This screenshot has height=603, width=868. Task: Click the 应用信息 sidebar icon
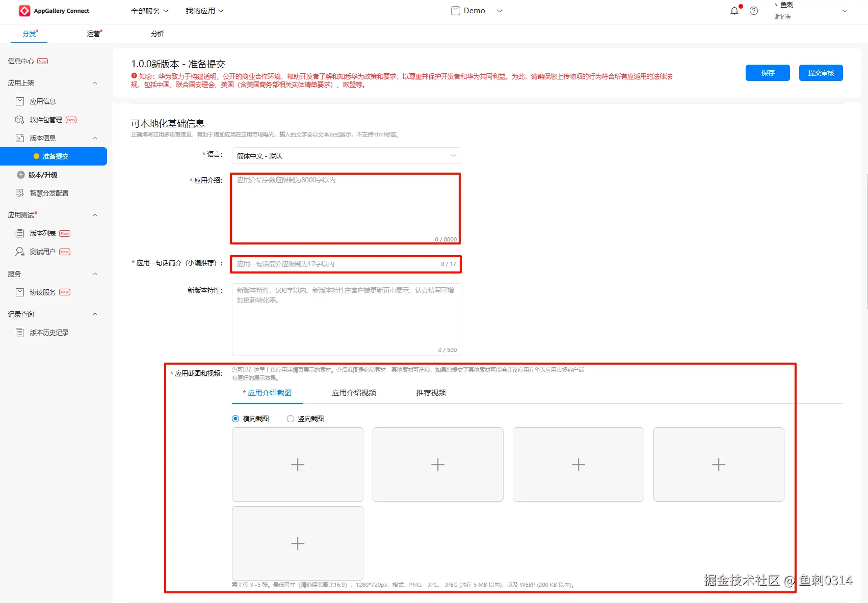click(20, 101)
